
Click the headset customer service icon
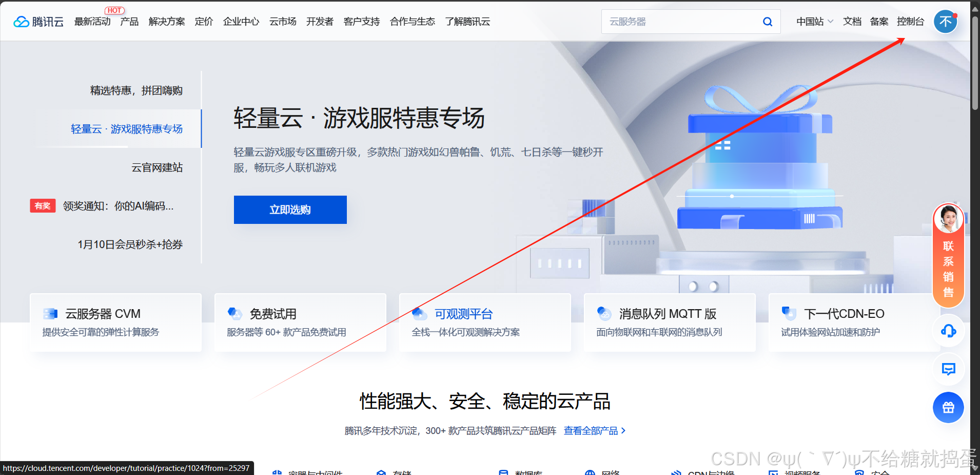[948, 331]
